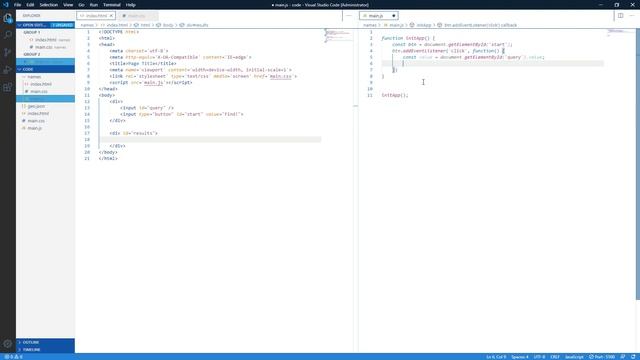Change indentation via Spaces: 4 status item

(x=520, y=357)
